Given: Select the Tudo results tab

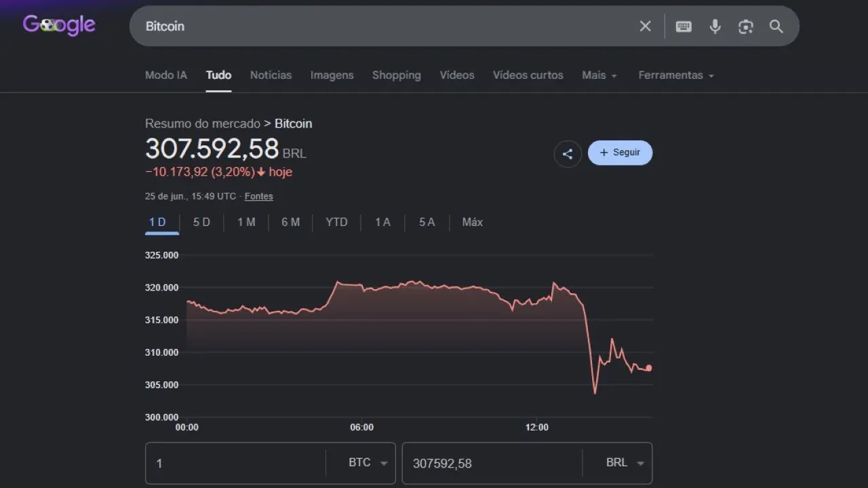Looking at the screenshot, I should coord(218,75).
